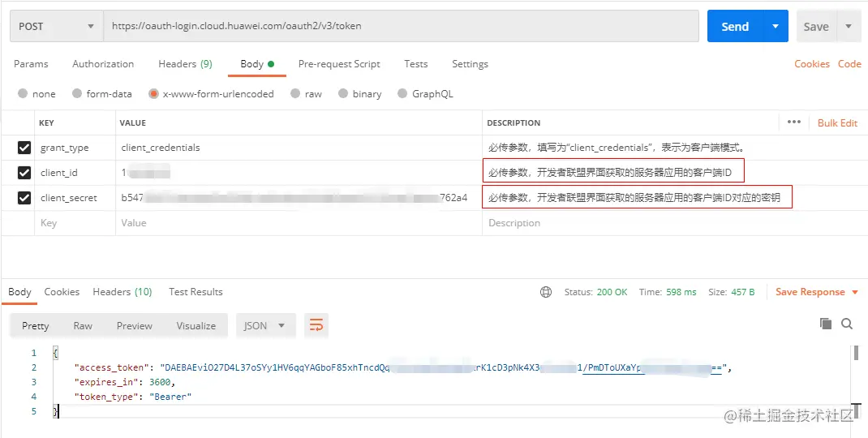
Task: Open the three-dots column options menu
Action: click(x=794, y=122)
